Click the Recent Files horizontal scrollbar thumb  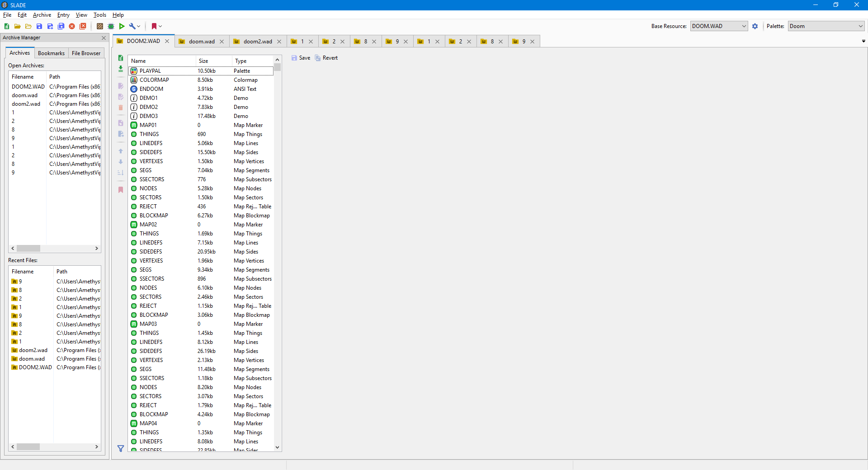coord(28,447)
